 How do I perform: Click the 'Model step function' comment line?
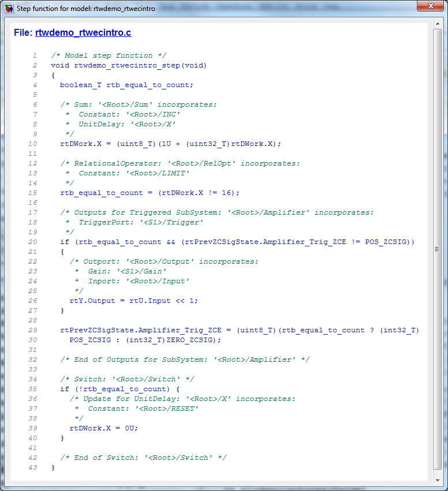[109, 56]
